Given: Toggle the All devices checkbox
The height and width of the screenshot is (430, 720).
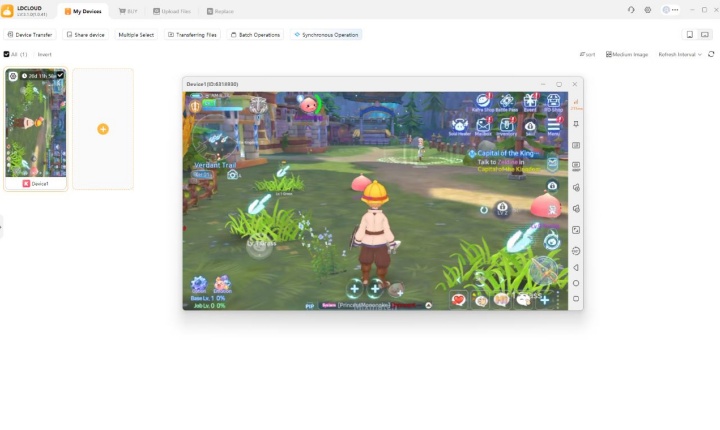Looking at the screenshot, I should (6, 54).
